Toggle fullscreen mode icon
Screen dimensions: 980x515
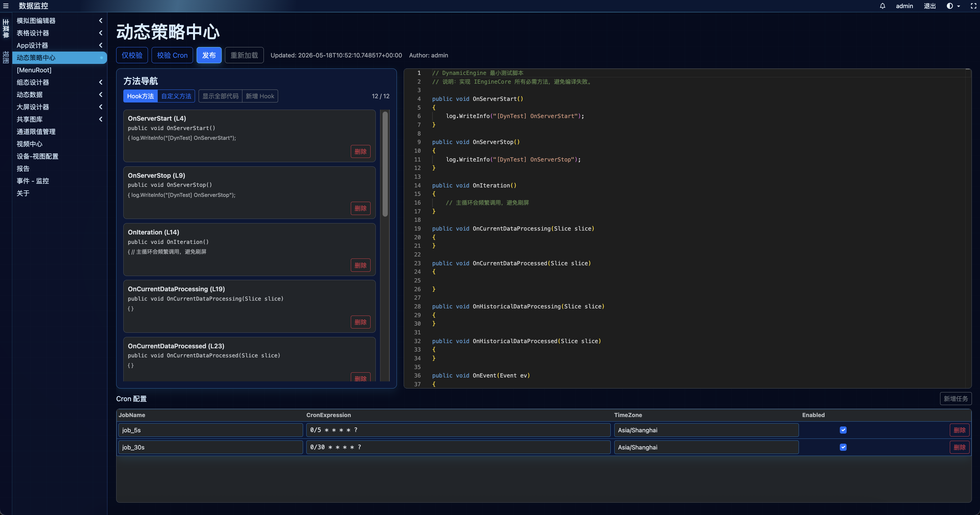pos(973,6)
